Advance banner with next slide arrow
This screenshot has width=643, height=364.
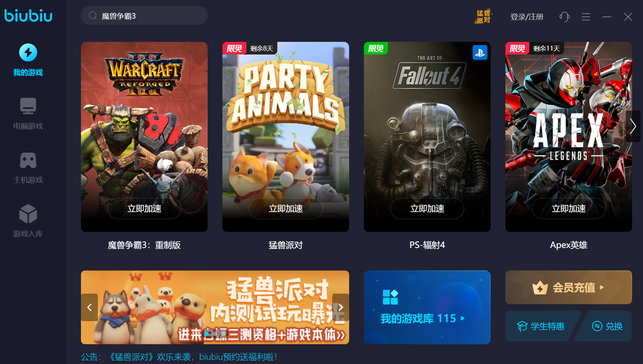[341, 307]
